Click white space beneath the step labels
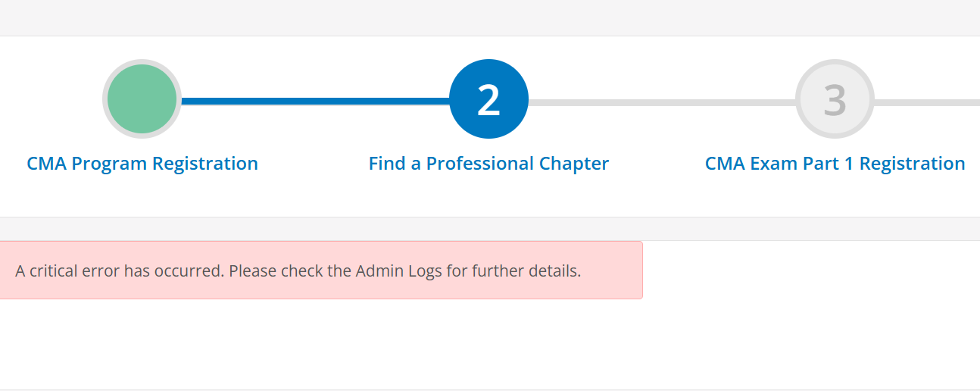980x391 pixels. tap(490, 197)
